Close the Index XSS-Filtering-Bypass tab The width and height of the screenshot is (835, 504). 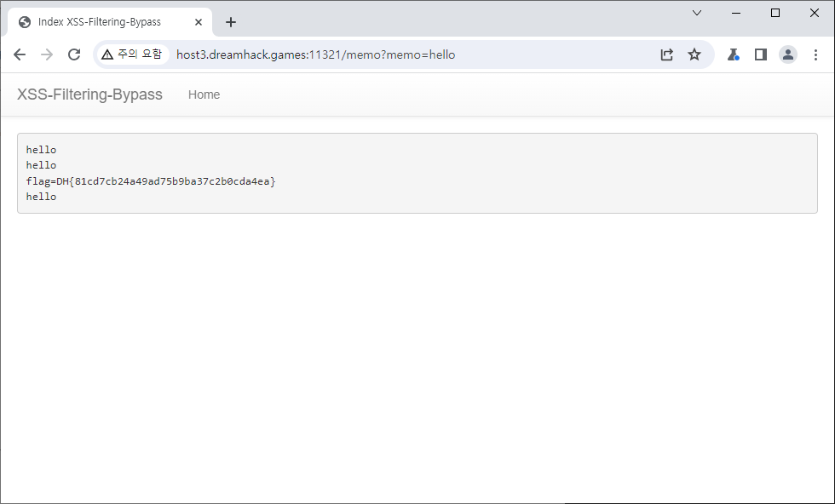[x=198, y=22]
